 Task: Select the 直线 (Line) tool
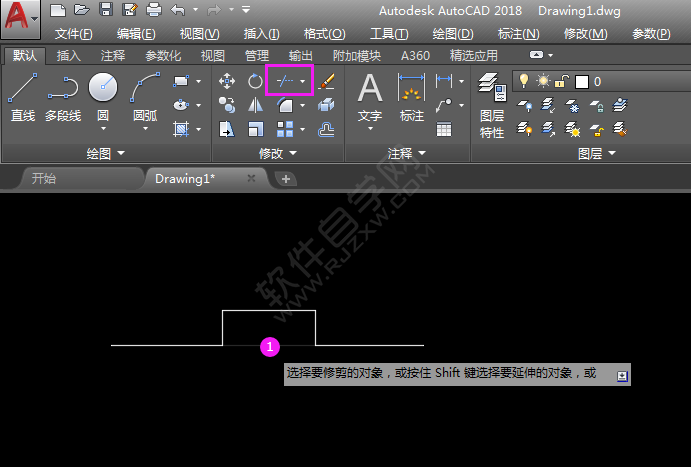(x=22, y=98)
